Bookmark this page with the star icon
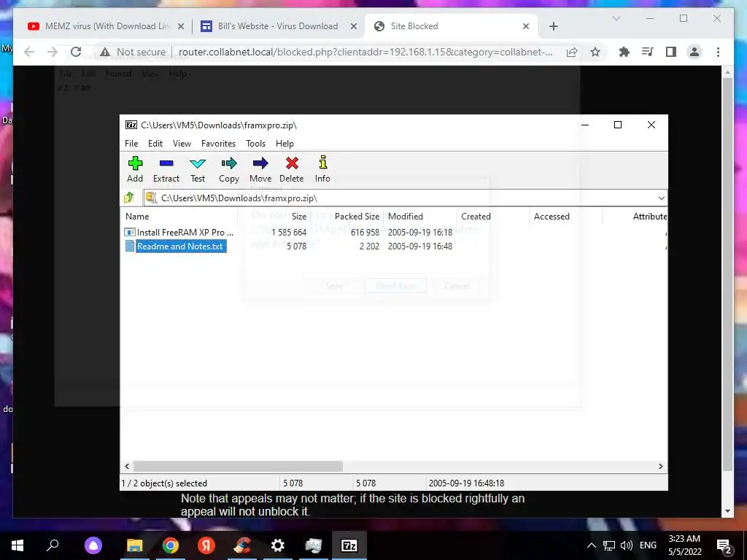Image resolution: width=747 pixels, height=560 pixels. pos(595,52)
